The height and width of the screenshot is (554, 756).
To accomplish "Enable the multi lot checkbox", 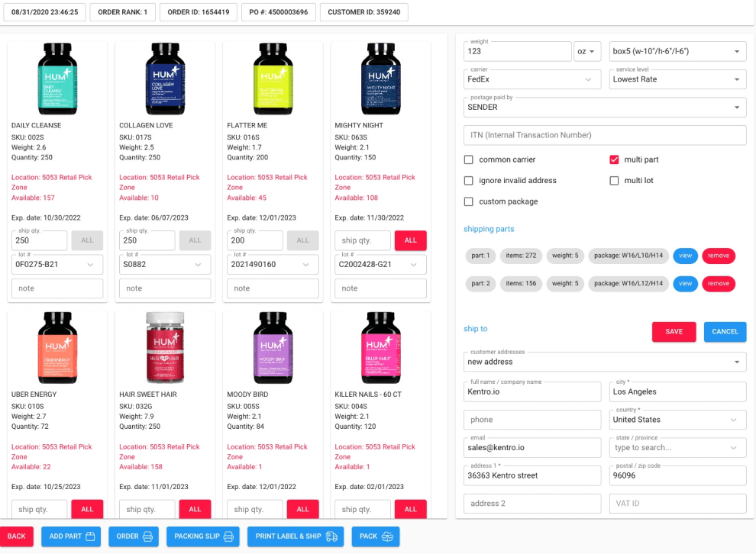I will tap(614, 181).
